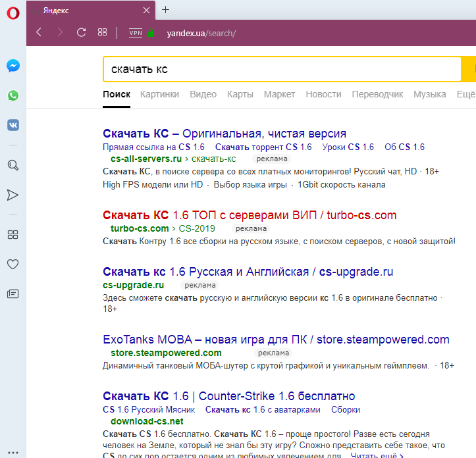The image size is (476, 458).
Task: Click 'реклама' label under cs-all-servers.ru
Action: click(272, 159)
